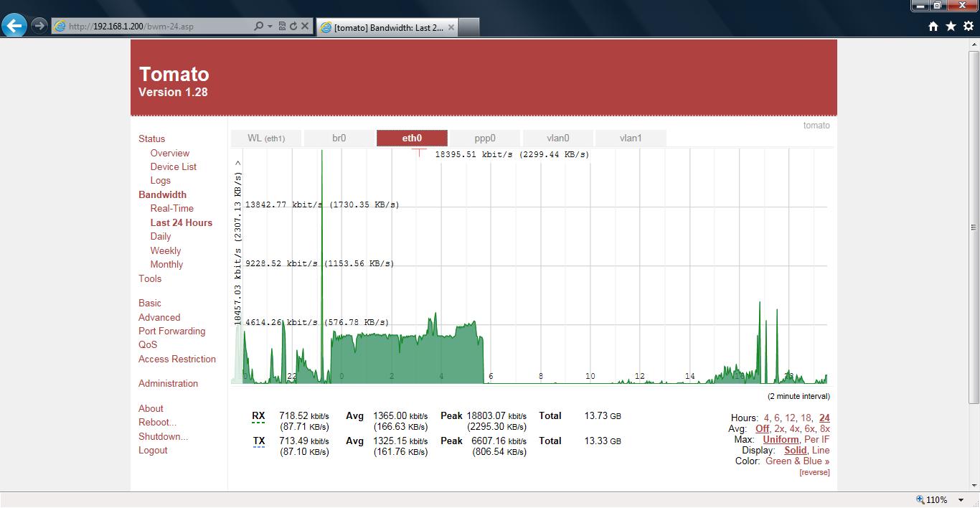Screen dimensions: 980x508
Task: Open Daily bandwidth page
Action: (x=161, y=236)
